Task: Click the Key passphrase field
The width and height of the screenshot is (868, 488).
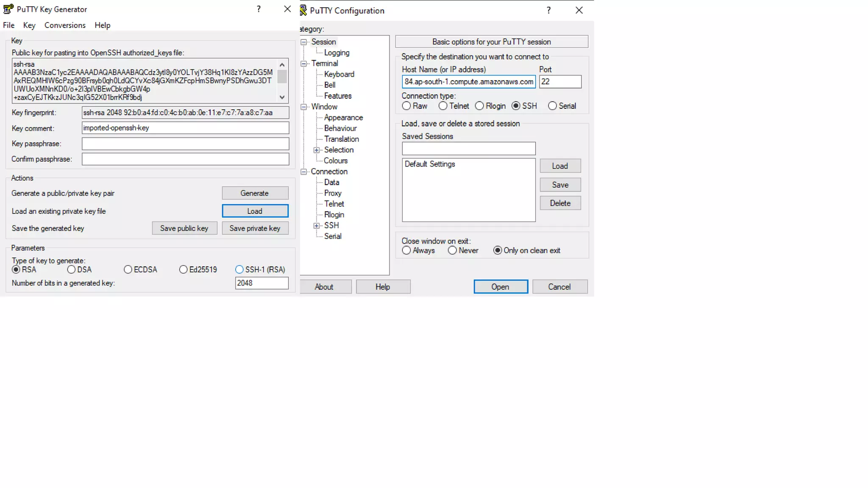Action: pos(185,144)
